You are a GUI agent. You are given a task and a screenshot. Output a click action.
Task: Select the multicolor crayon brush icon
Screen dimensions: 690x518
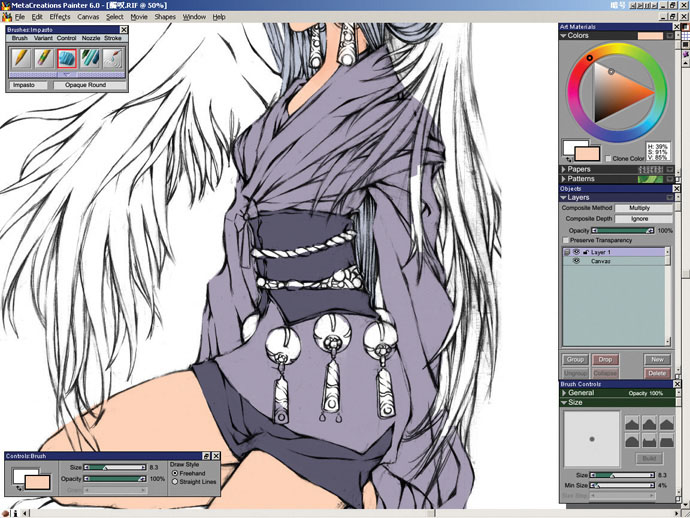pyautogui.click(x=44, y=59)
